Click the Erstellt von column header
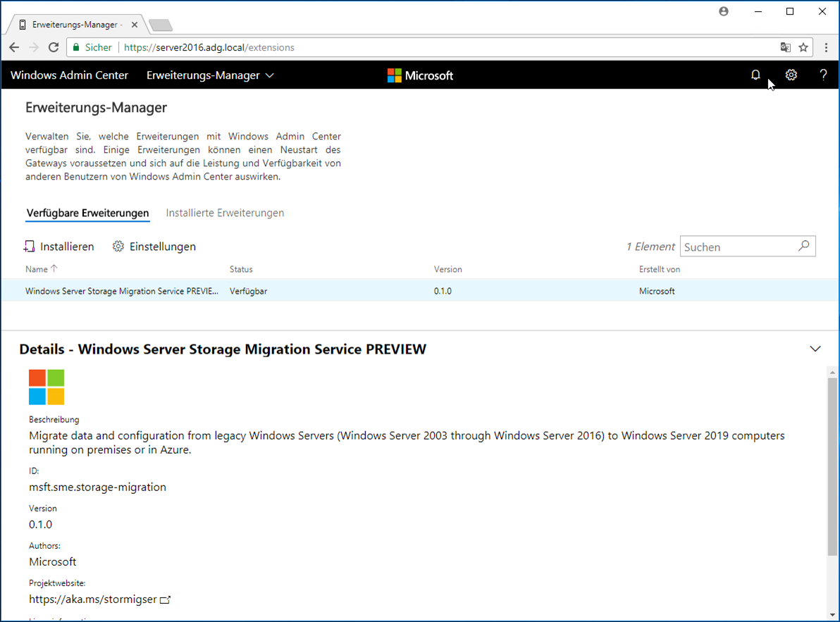Image resolution: width=840 pixels, height=622 pixels. point(660,269)
